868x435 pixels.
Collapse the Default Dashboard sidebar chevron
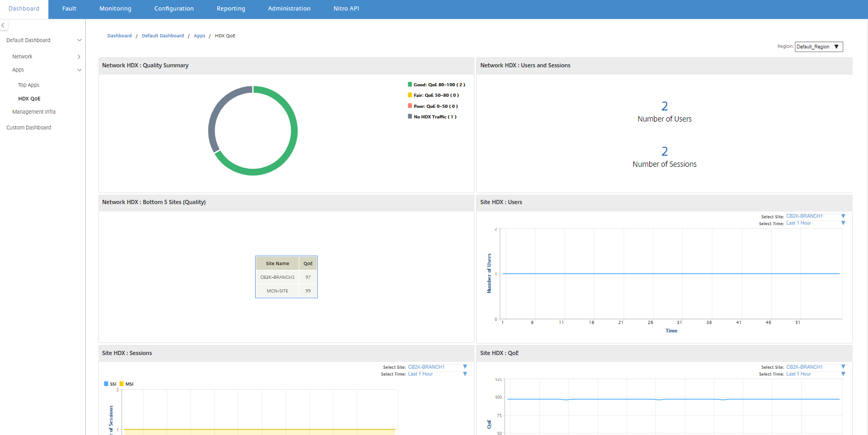pos(79,40)
